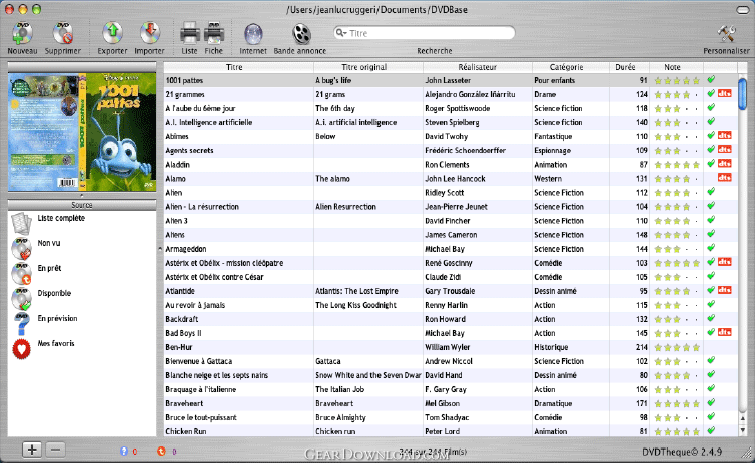Click the dts badge on the Alamo row
The image size is (755, 463).
pos(725,178)
